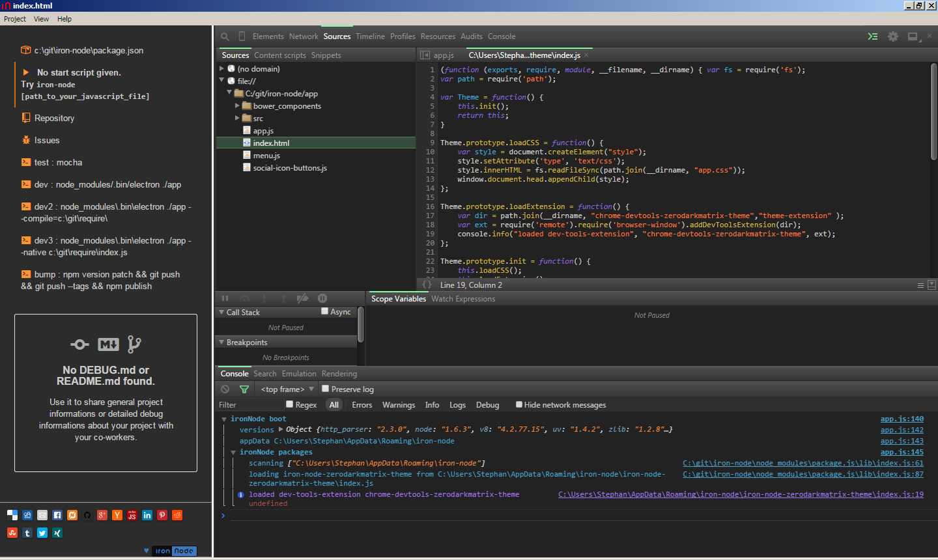Screen dimensions: 938x560
Task: Open the app.js:140 source link
Action: pos(902,419)
